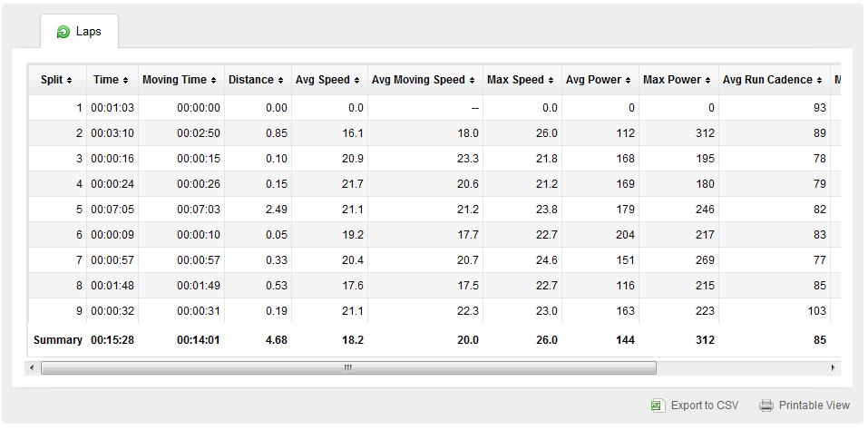This screenshot has height=430, width=868.
Task: Click the sort arrows beside Avg Power
Action: [x=629, y=80]
